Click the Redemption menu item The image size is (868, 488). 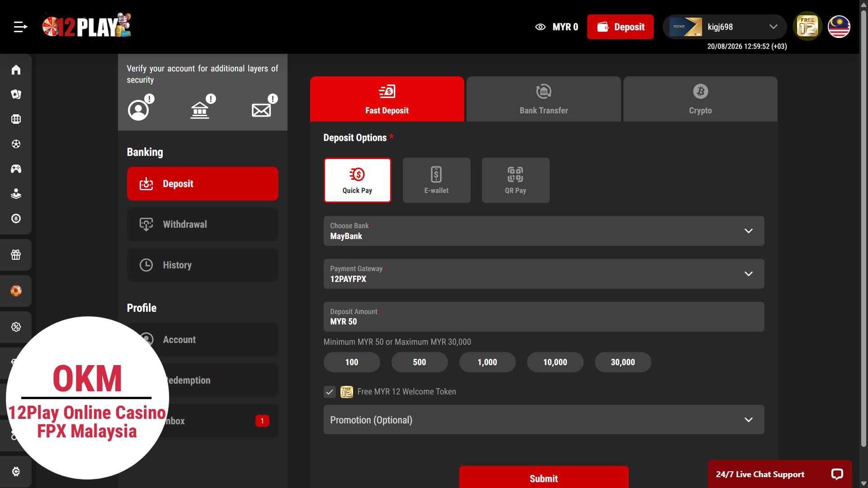203,380
